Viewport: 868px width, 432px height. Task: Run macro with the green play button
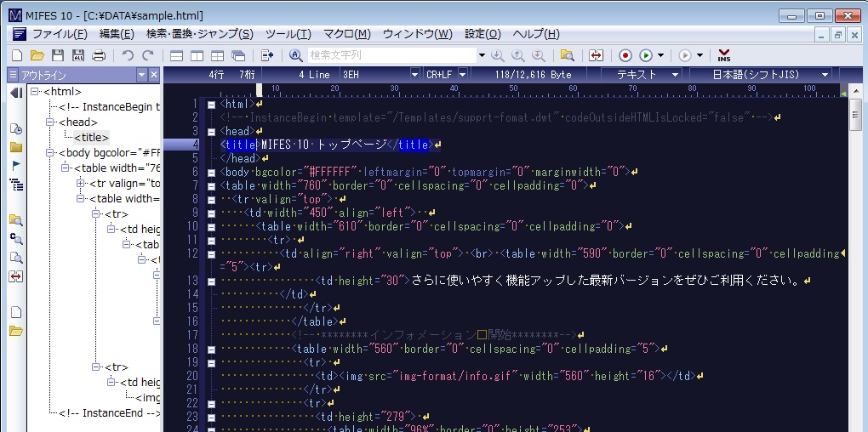[645, 55]
